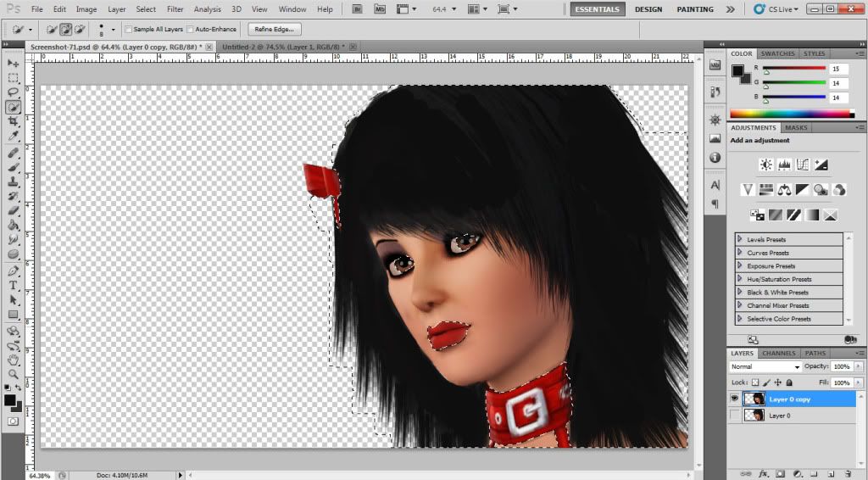The height and width of the screenshot is (480, 868).
Task: Add a layer mask
Action: [780, 474]
